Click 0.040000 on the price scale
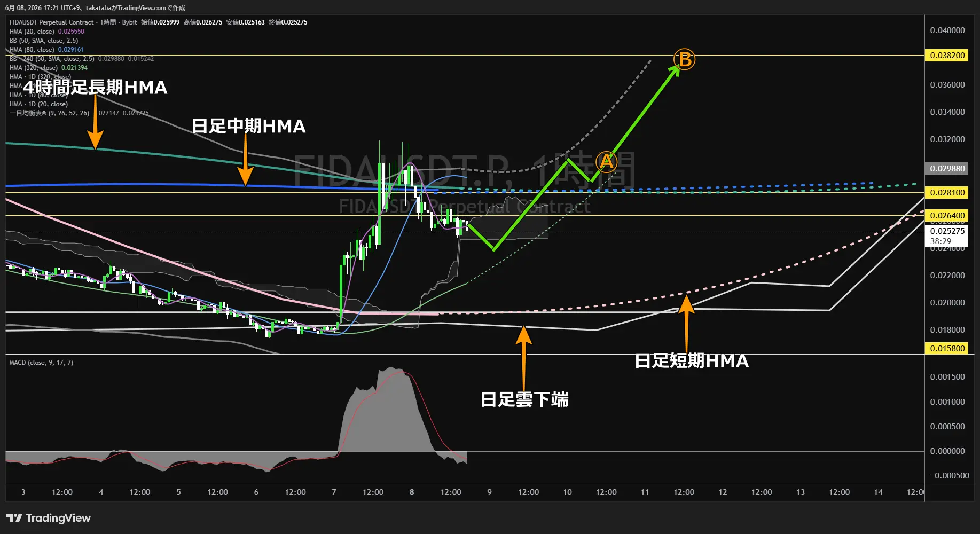Image resolution: width=980 pixels, height=534 pixels. 947,30
